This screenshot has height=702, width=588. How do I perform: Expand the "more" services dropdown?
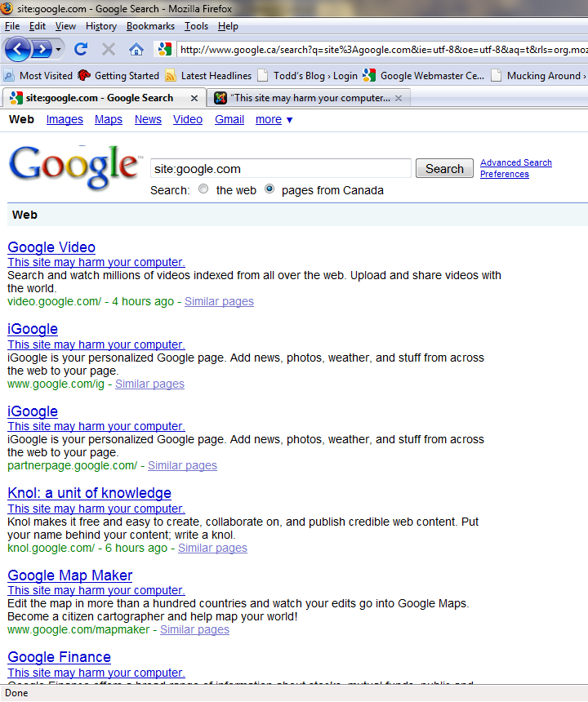274,119
